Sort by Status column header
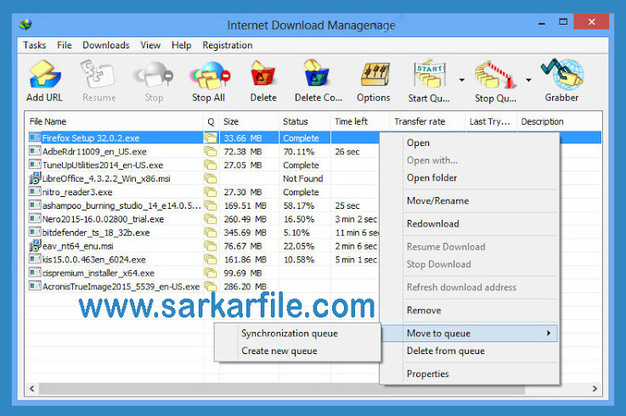 (x=305, y=122)
